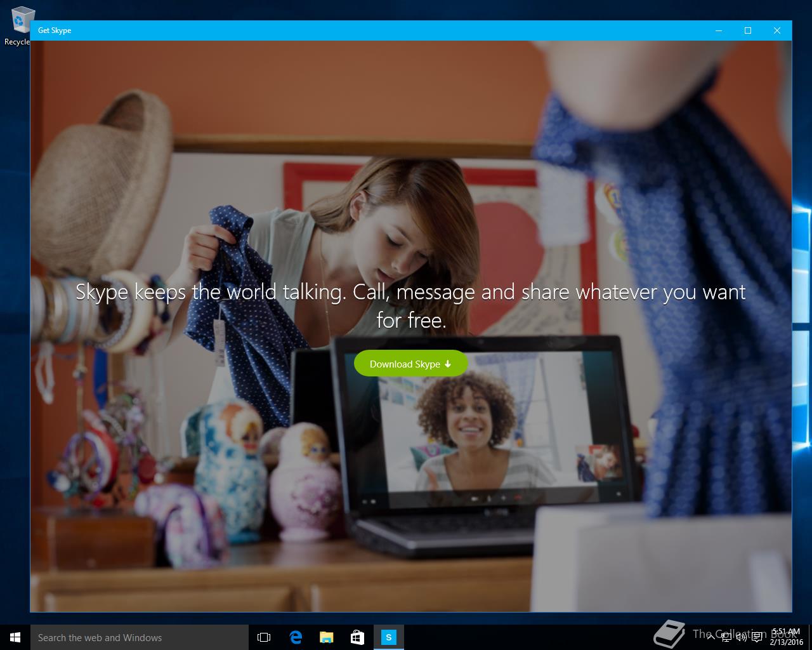Open the volume control tray icon
812x650 pixels.
[741, 637]
